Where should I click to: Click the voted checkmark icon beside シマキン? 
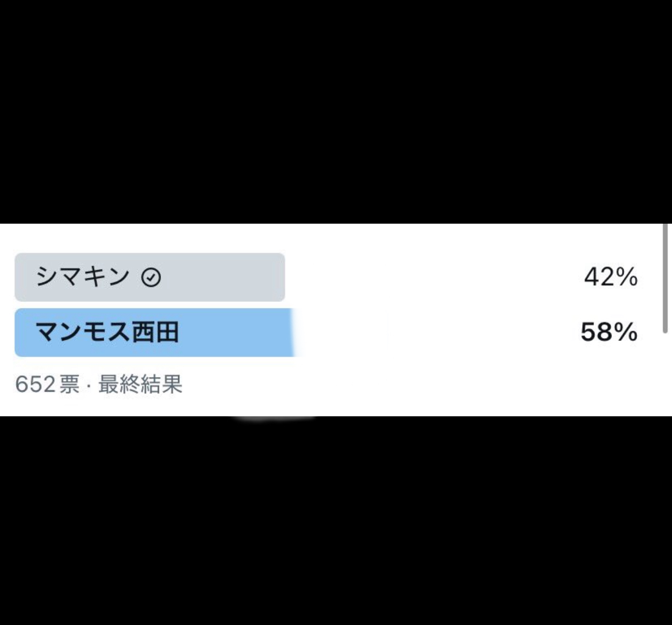[x=151, y=277]
